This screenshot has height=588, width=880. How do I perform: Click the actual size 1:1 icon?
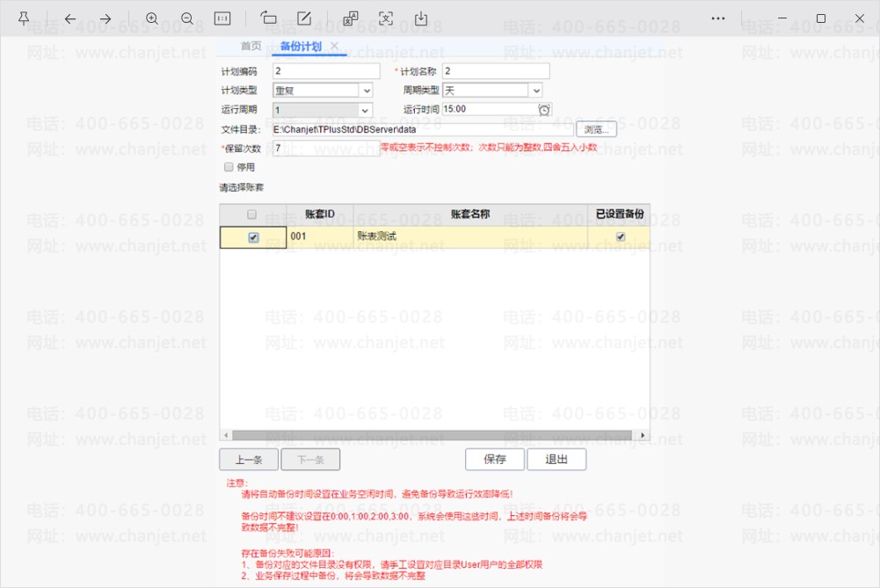click(222, 18)
